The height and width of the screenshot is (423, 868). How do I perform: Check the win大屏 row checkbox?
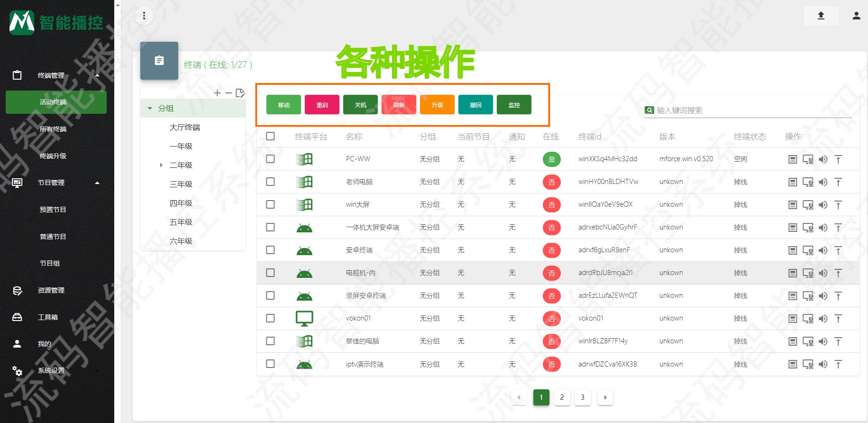pyautogui.click(x=270, y=204)
